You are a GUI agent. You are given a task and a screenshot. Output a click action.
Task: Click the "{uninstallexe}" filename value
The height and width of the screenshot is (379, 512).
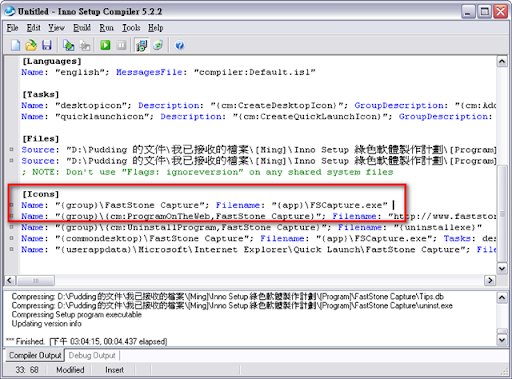tap(438, 228)
